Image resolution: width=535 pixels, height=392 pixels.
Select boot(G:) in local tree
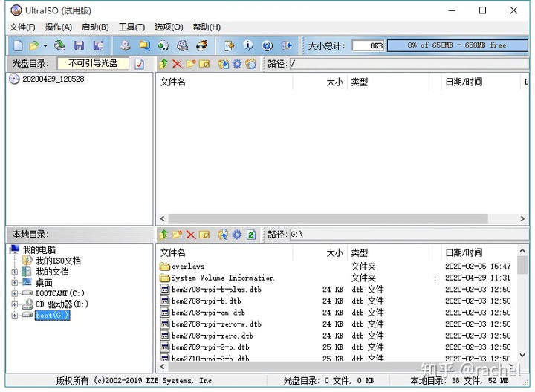pyautogui.click(x=53, y=316)
